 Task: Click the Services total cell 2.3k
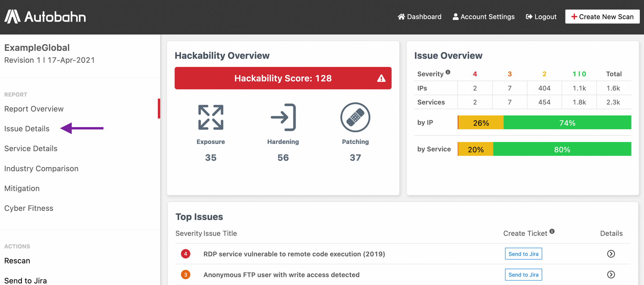pyautogui.click(x=613, y=102)
